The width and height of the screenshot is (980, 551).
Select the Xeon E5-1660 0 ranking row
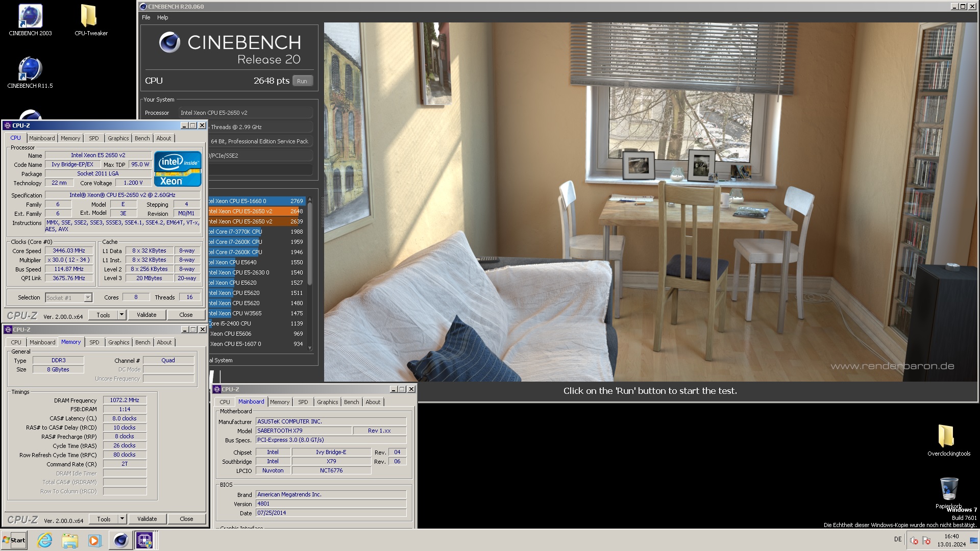256,201
